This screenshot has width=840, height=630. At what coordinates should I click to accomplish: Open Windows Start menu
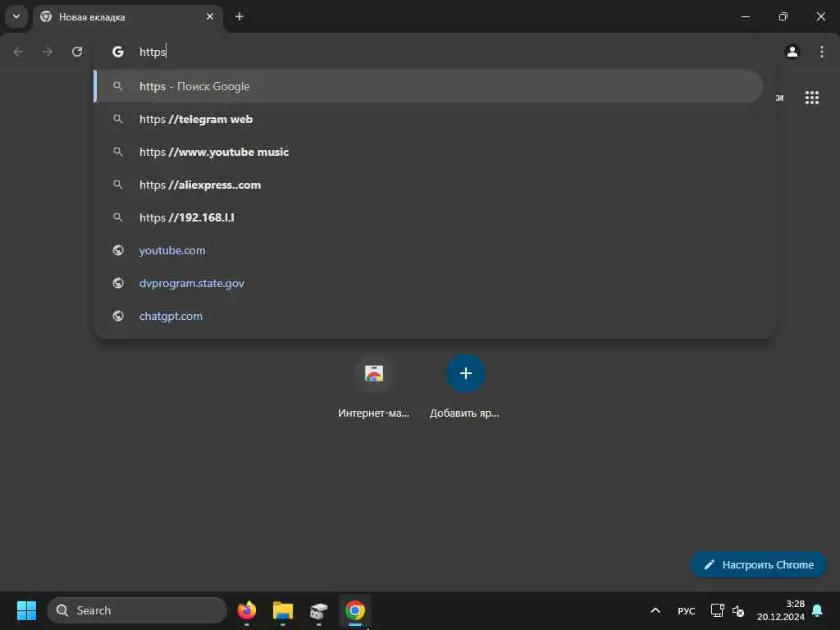[26, 610]
